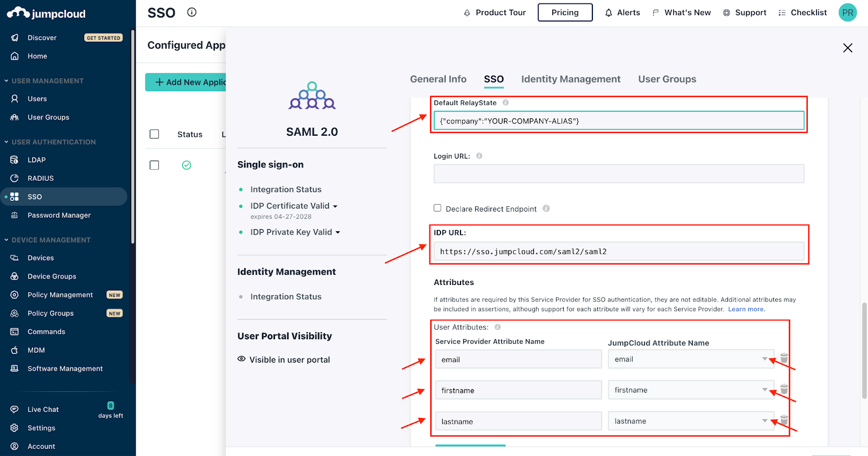Click the email Service Provider attribute field
Image resolution: width=868 pixels, height=456 pixels.
click(x=519, y=359)
